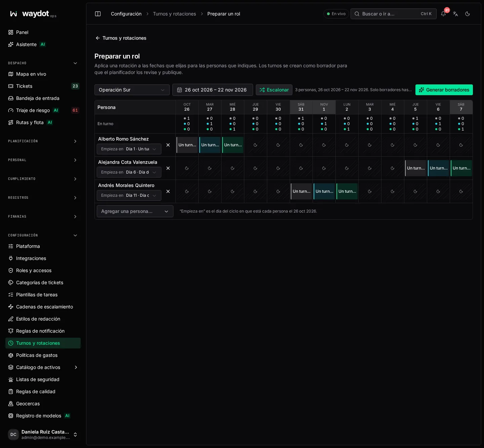Image resolution: width=484 pixels, height=448 pixels.
Task: Open Tickets in the sidebar
Action: pyautogui.click(x=43, y=86)
